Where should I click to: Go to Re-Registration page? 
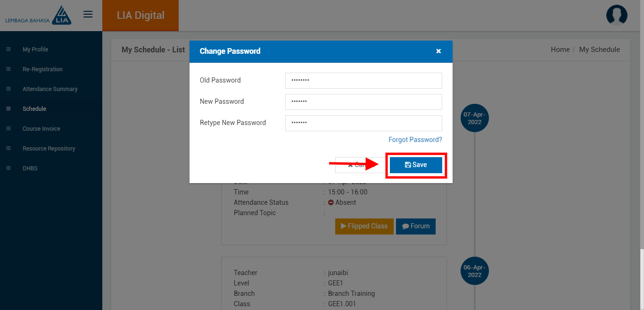coord(42,69)
